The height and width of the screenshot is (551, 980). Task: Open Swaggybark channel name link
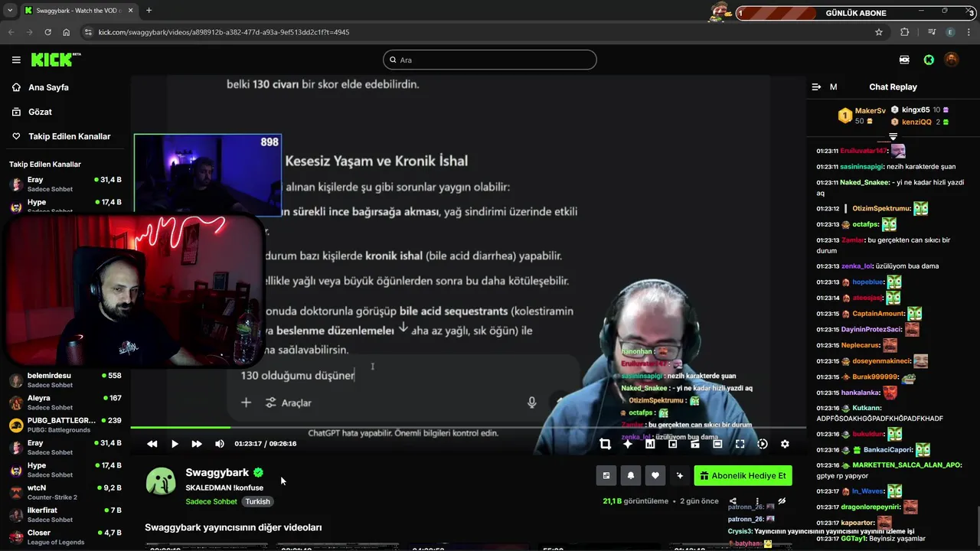pos(217,473)
